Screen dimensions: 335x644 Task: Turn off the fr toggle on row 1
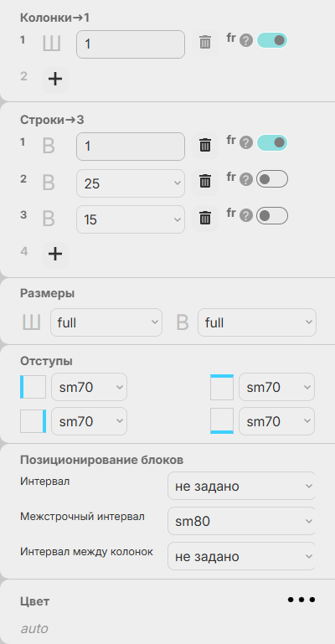pos(272,143)
